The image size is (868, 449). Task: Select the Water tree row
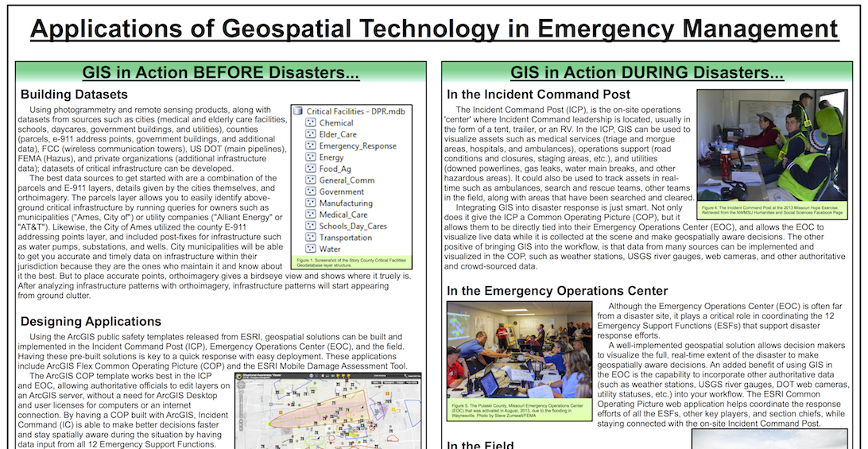click(x=324, y=250)
